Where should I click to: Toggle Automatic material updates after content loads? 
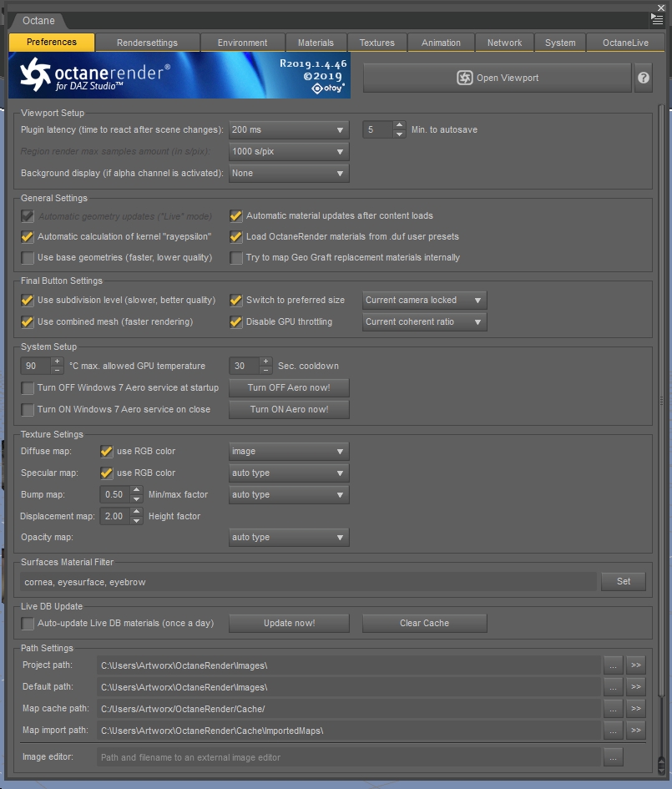(236, 216)
